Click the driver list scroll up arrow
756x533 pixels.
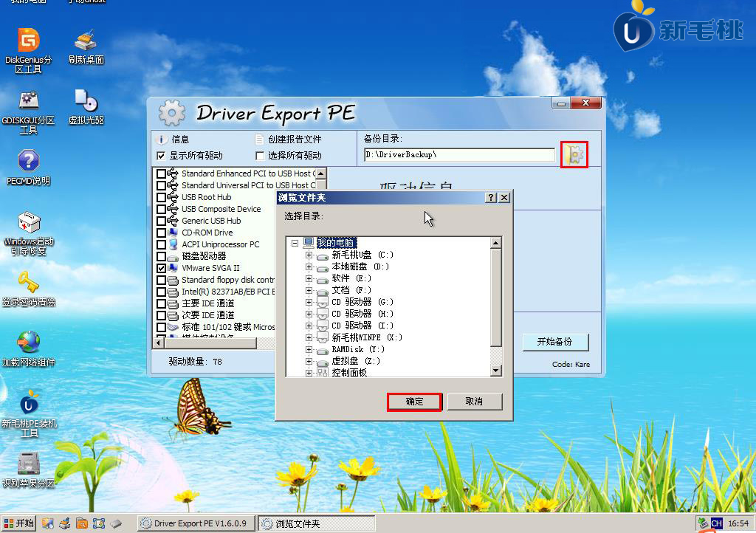point(321,173)
